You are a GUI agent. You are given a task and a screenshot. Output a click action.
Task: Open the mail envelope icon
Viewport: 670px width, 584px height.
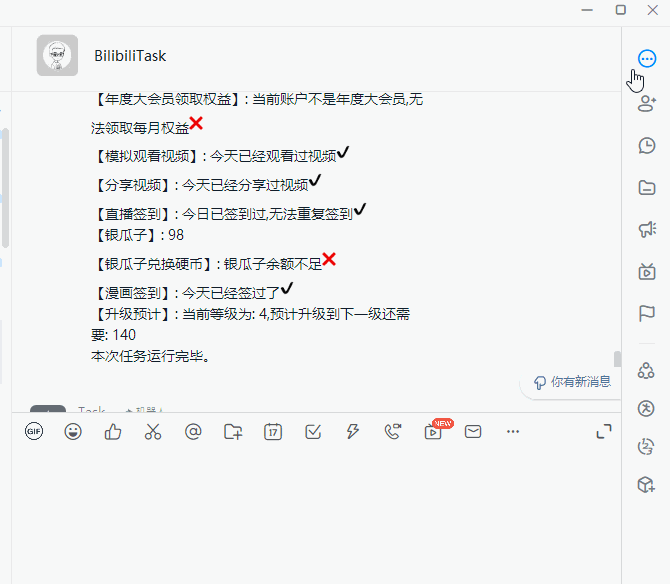(473, 431)
